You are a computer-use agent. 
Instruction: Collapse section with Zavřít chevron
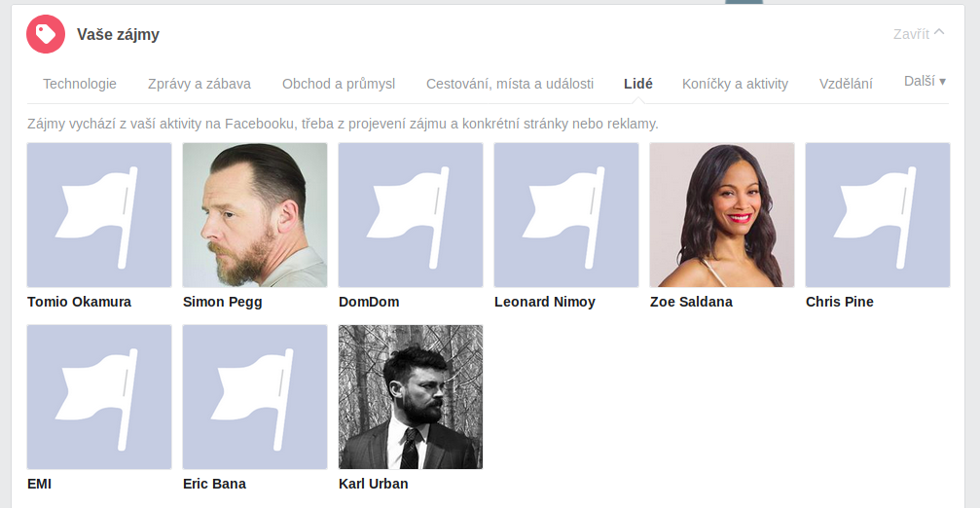point(919,34)
